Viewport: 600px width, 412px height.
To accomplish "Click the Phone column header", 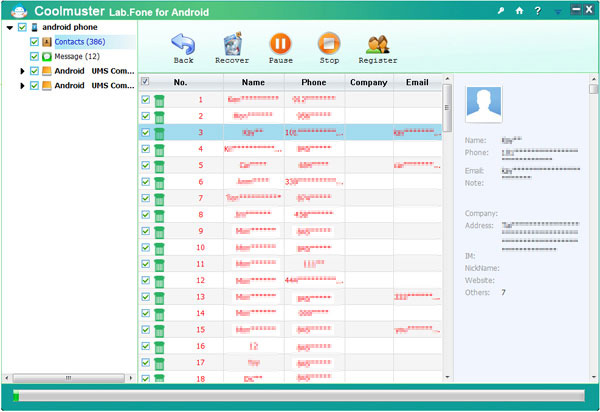I will tap(313, 82).
